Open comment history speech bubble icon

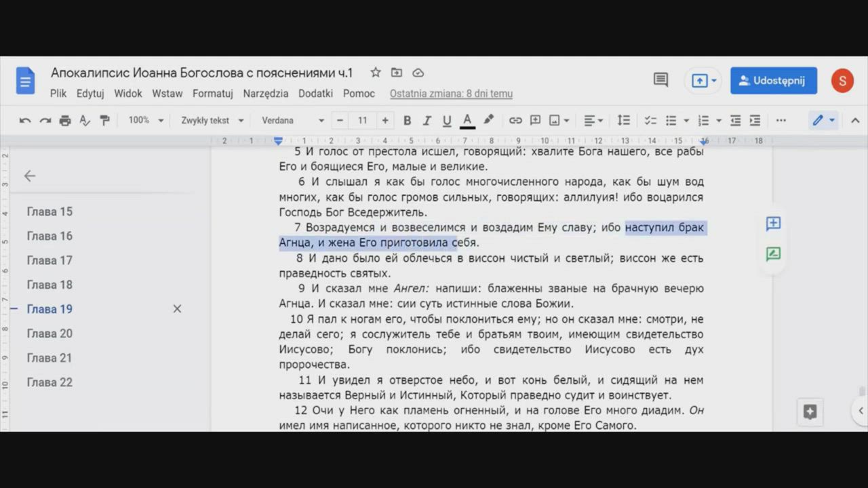(660, 80)
